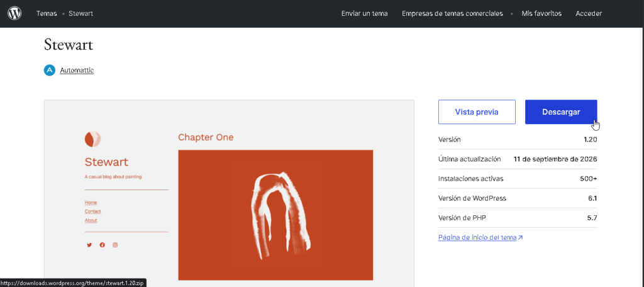Open the Automattic author link
This screenshot has width=644, height=287.
[x=77, y=70]
